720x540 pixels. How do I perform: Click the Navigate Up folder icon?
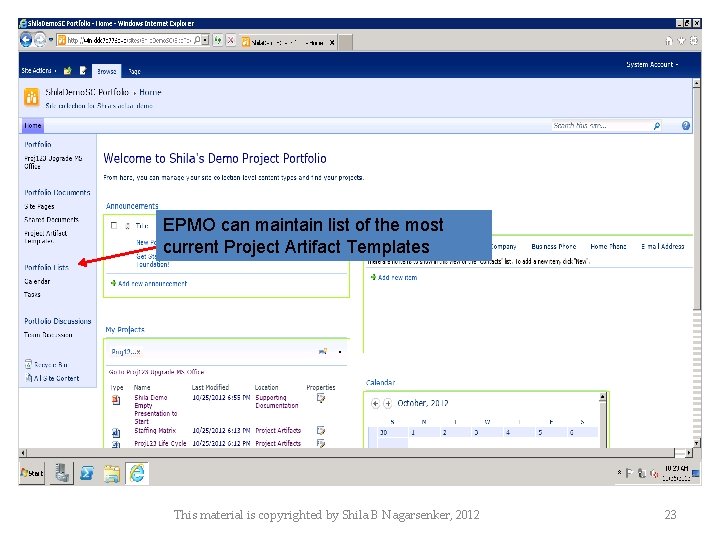(68, 70)
